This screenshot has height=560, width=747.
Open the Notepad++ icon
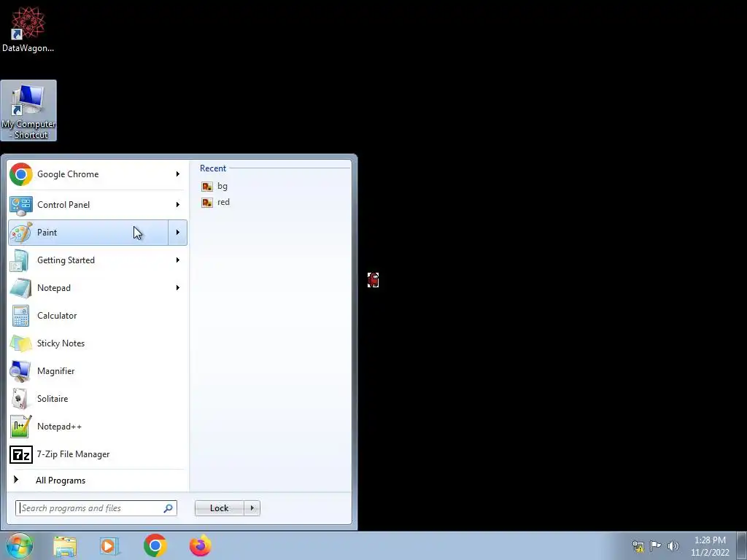pyautogui.click(x=21, y=426)
